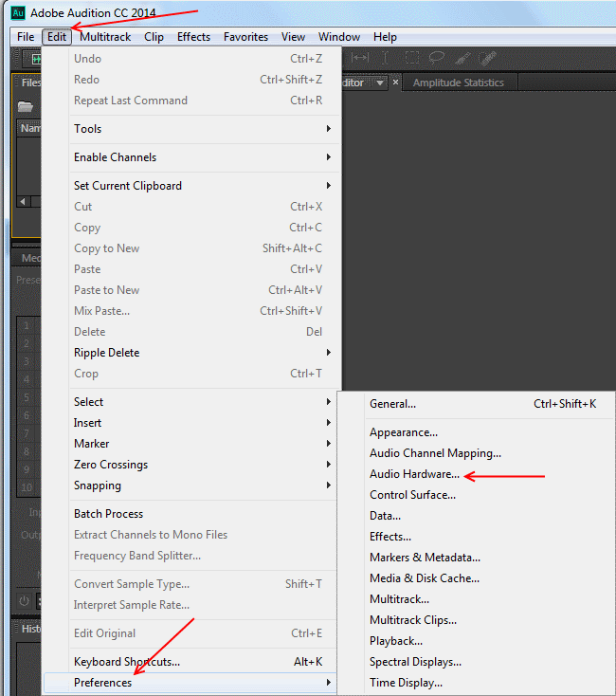Click the Files panel left scroll arrow
The height and width of the screenshot is (696, 616).
[23, 201]
